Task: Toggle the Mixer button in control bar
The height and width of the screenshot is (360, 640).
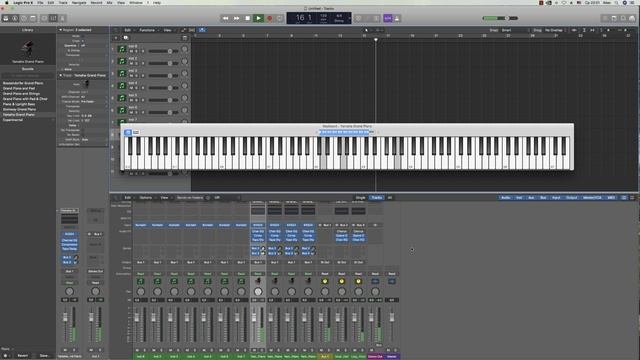Action: pyautogui.click(x=53, y=18)
